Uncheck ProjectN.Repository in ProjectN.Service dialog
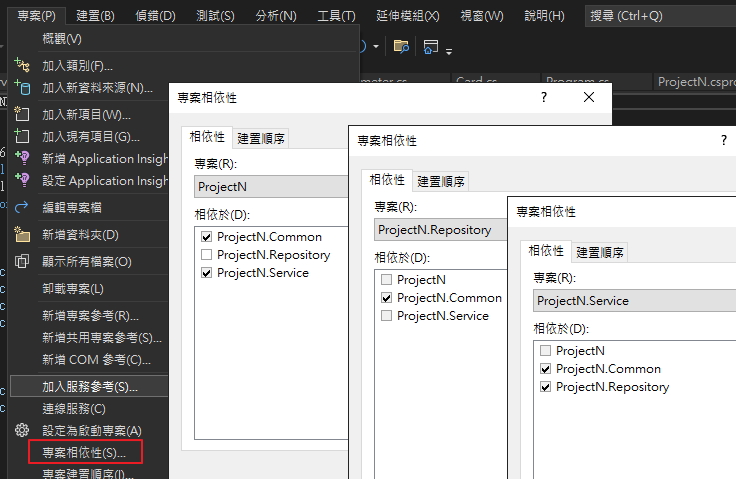 click(545, 387)
